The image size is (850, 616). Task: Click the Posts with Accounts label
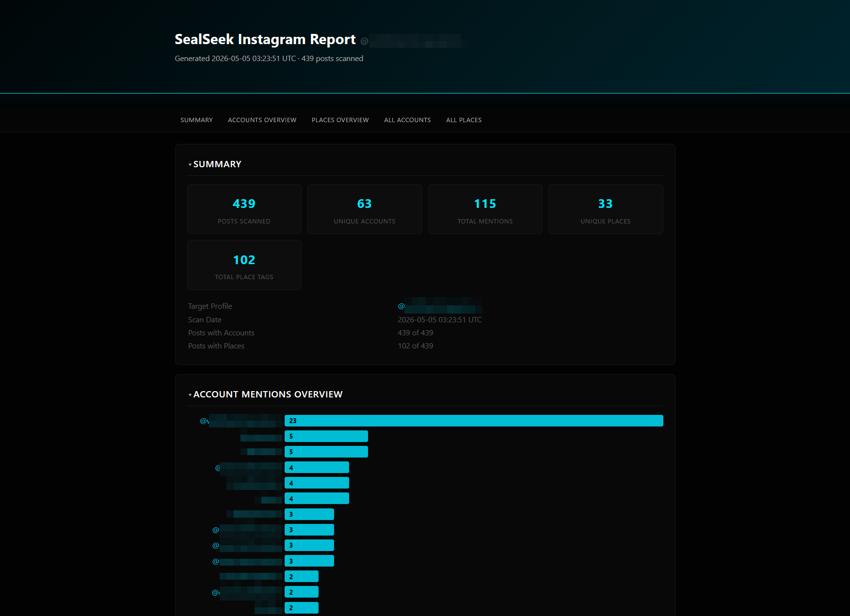tap(221, 333)
